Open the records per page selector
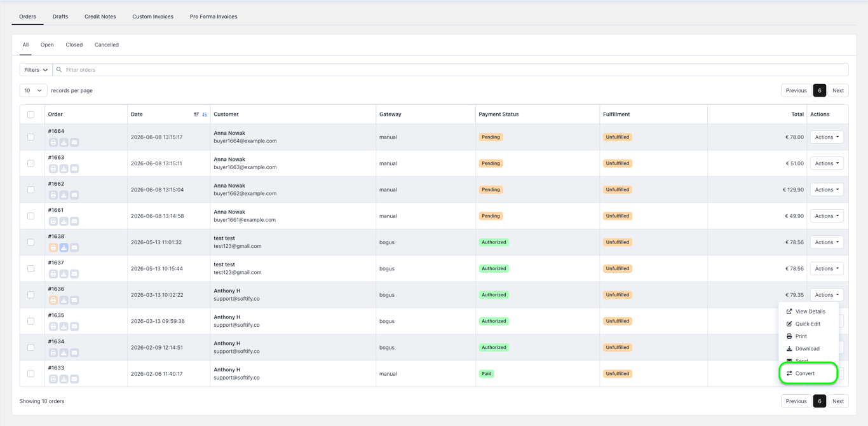 [33, 90]
